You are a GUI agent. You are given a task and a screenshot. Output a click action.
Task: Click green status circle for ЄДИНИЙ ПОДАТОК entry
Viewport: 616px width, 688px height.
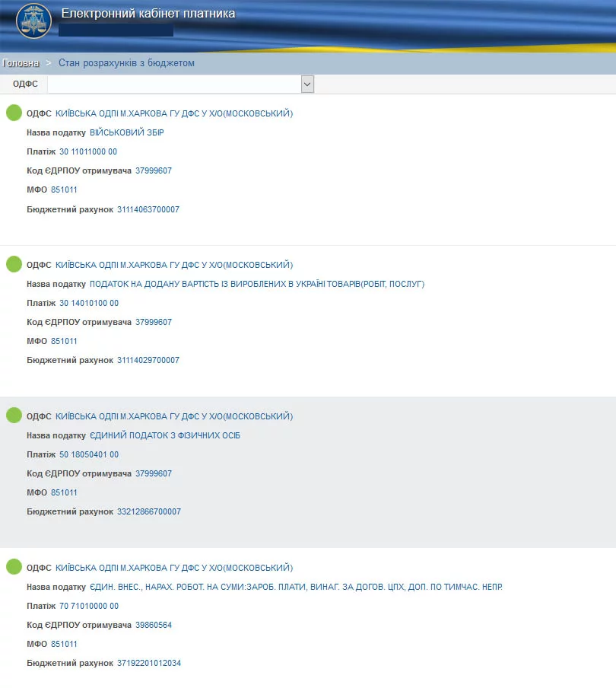pyautogui.click(x=14, y=415)
